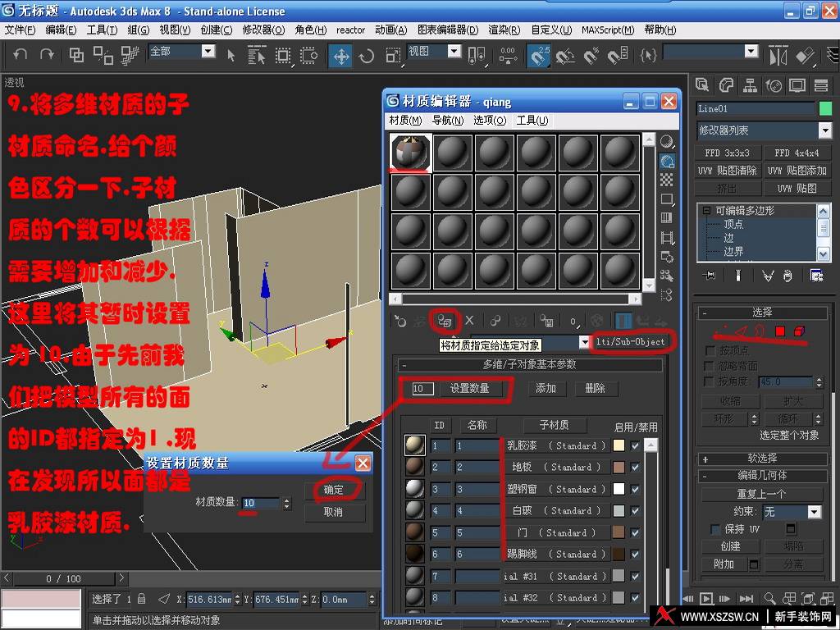Click the green object color swatch by Line01
Viewport: 840px width, 630px height.
825,108
